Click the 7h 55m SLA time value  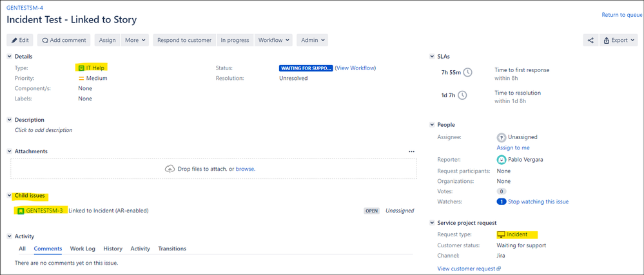pos(450,73)
